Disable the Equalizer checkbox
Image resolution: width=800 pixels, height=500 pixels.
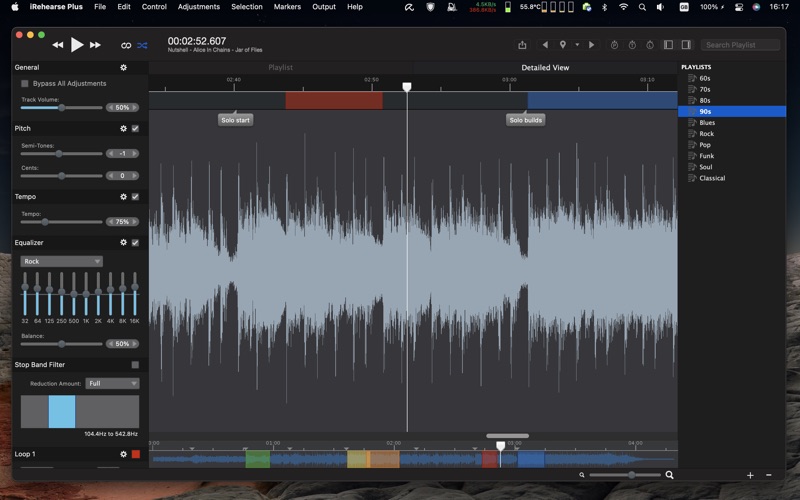click(x=135, y=242)
